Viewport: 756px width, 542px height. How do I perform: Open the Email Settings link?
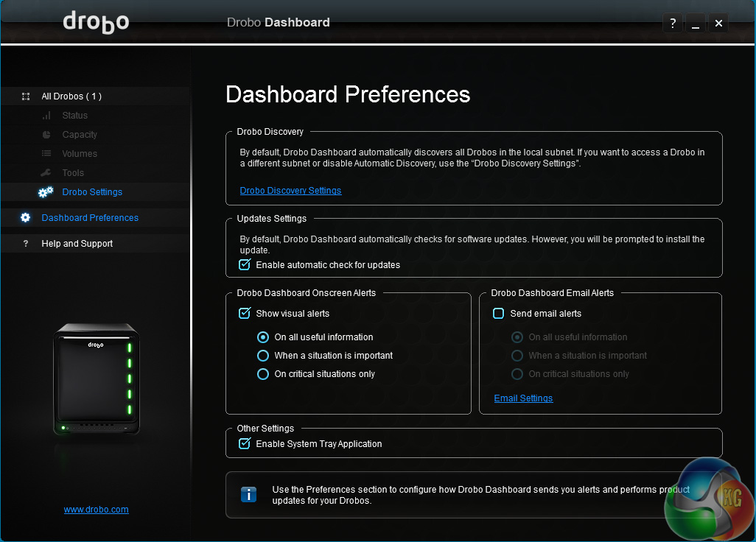[523, 398]
